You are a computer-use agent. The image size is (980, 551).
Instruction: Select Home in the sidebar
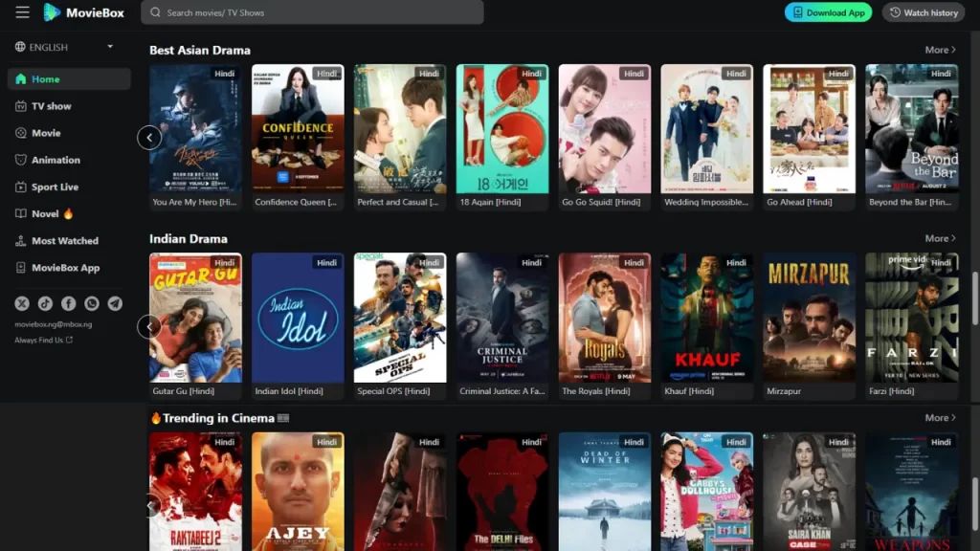click(x=69, y=78)
